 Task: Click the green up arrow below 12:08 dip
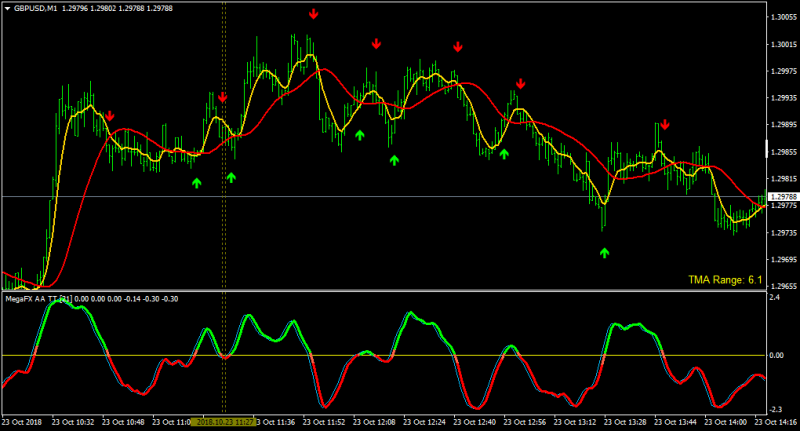(x=394, y=160)
